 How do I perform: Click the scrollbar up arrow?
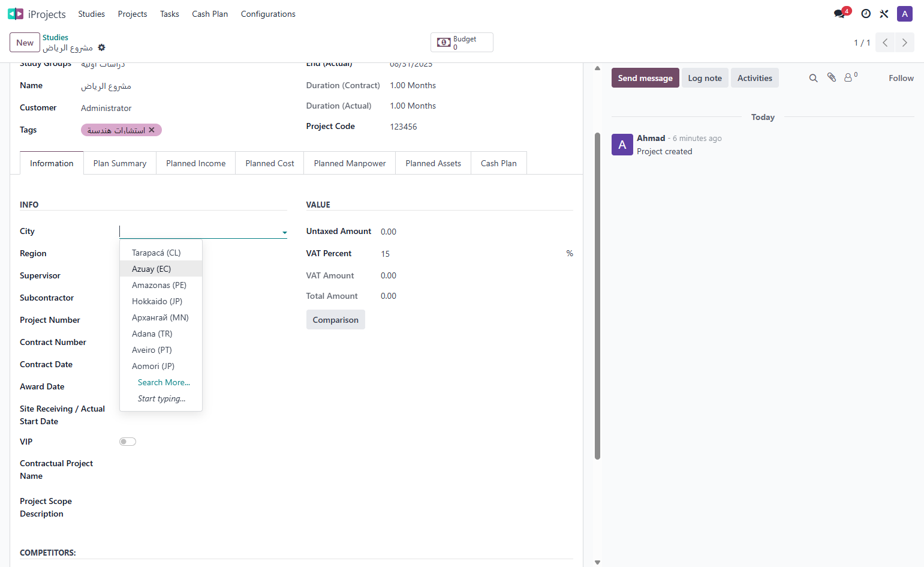(597, 68)
